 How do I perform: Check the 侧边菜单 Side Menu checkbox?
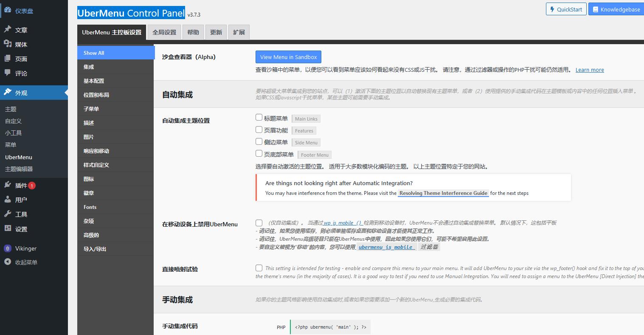(259, 141)
